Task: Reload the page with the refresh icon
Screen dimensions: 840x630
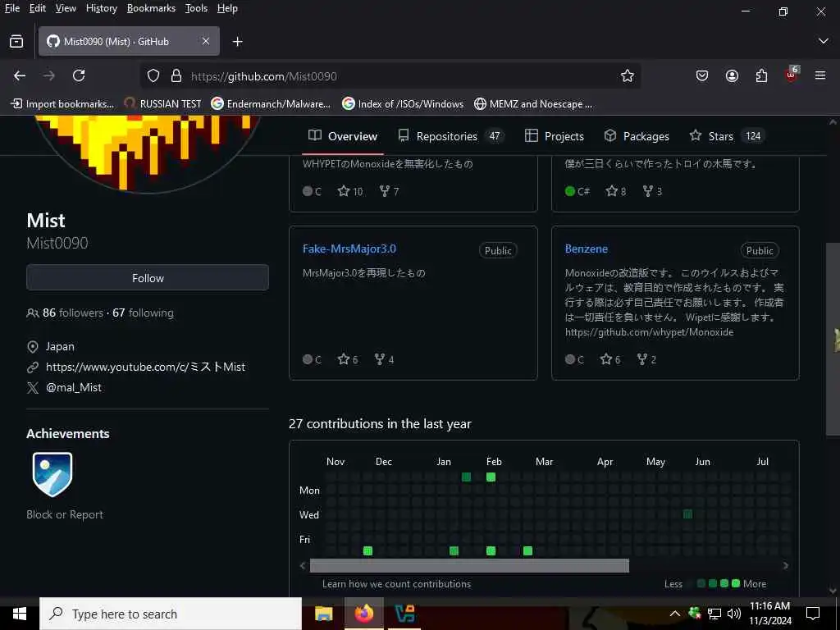Action: click(79, 75)
